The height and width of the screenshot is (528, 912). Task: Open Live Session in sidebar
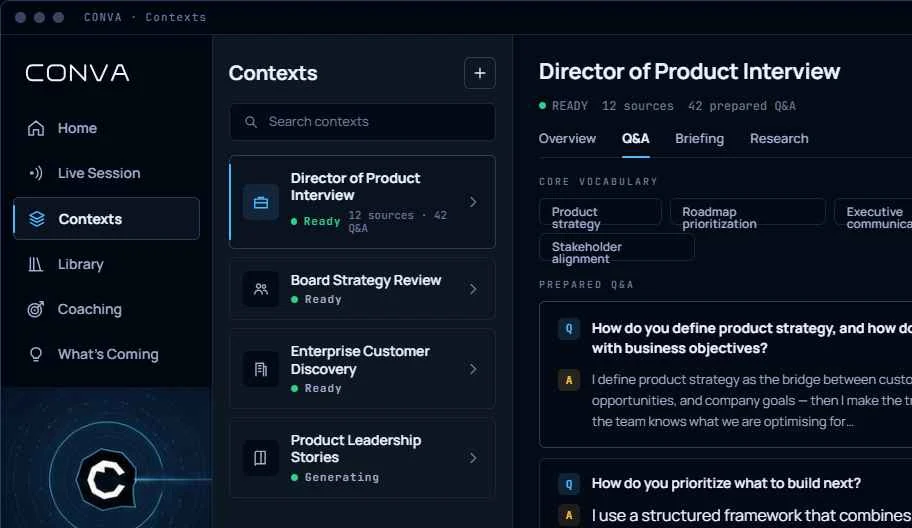pyautogui.click(x=106, y=173)
